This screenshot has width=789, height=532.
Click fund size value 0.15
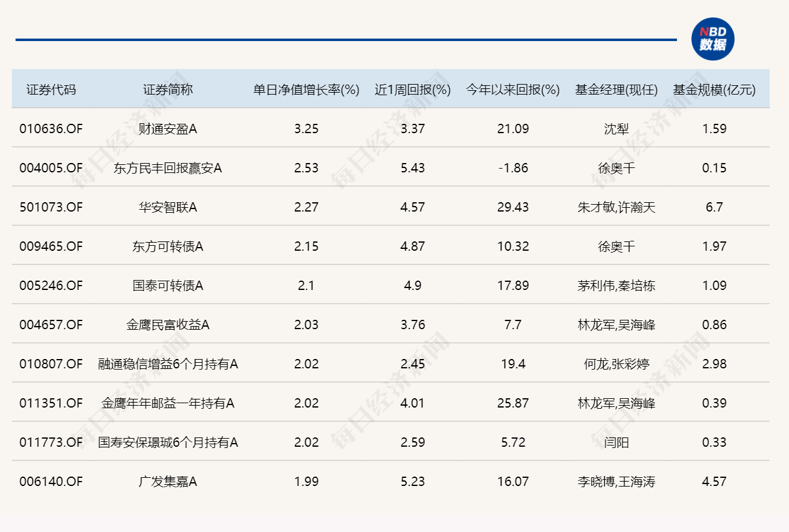[x=714, y=168]
